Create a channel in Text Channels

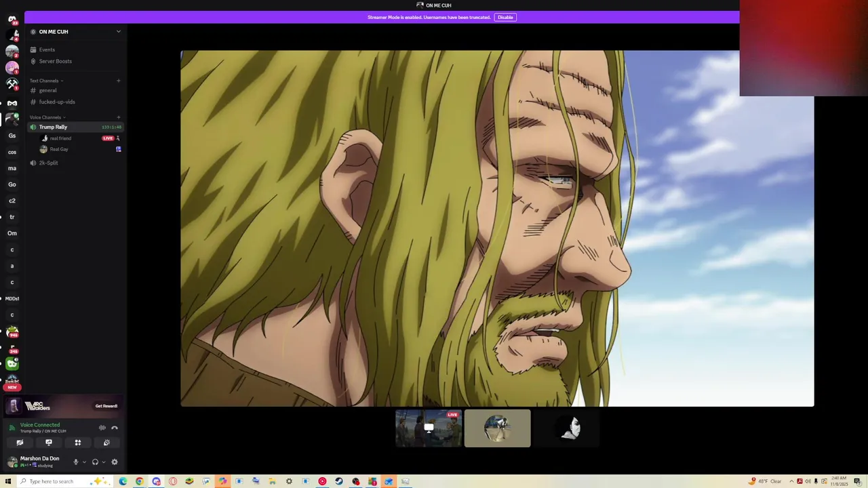[x=118, y=81]
